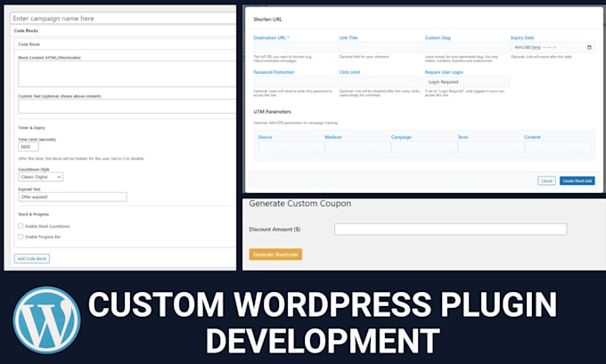Viewport: 606px width, 364px height.
Task: Click the Block Content HTML/Shortcodes textarea
Action: click(127, 74)
